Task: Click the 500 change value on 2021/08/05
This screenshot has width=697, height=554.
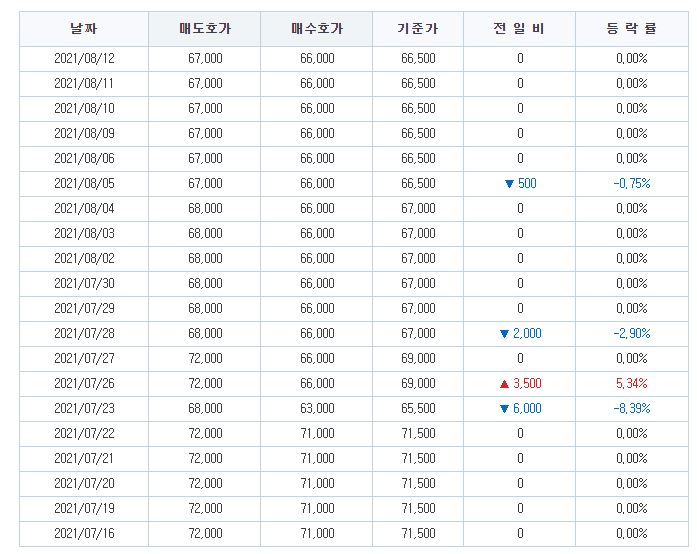Action: pos(527,183)
